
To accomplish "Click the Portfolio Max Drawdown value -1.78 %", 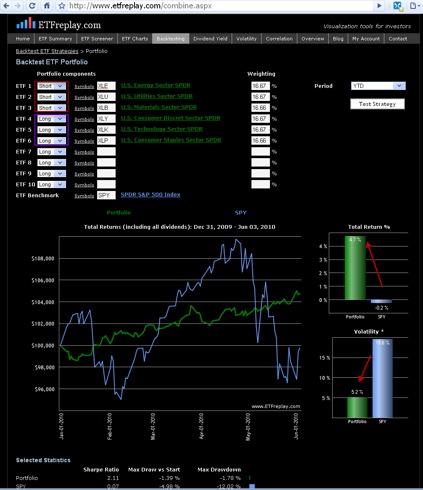I will click(229, 478).
